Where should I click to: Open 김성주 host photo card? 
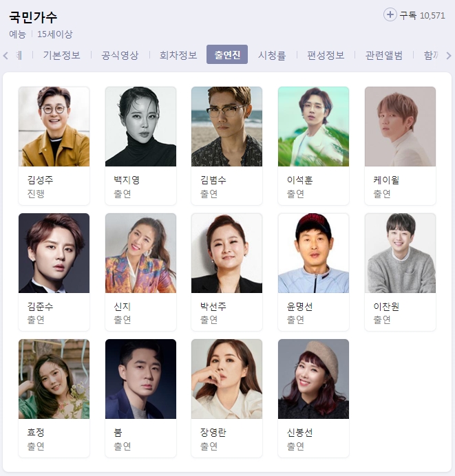54,127
